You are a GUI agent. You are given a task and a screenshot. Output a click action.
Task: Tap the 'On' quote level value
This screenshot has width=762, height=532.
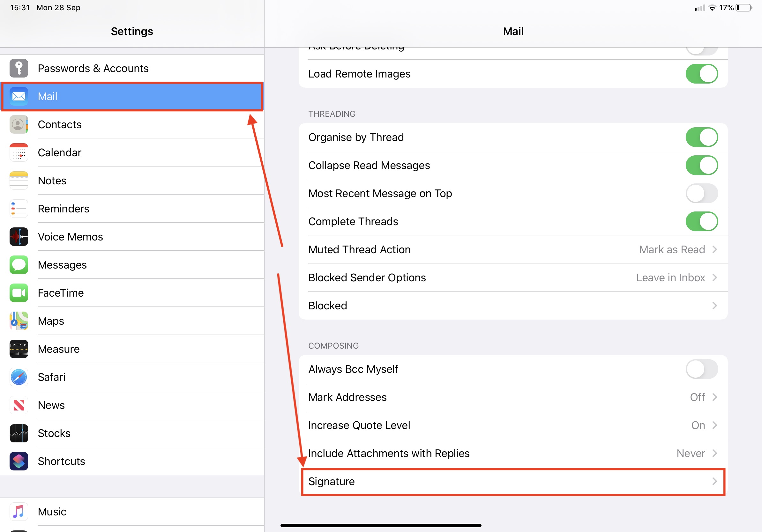[x=698, y=425]
